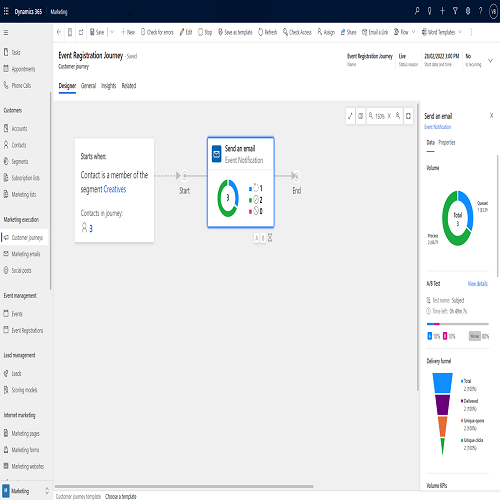Save the customer journey

pyautogui.click(x=97, y=32)
